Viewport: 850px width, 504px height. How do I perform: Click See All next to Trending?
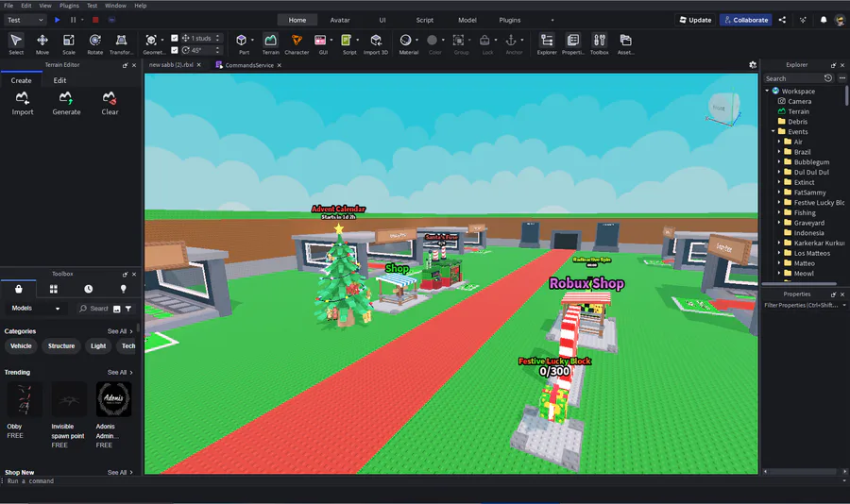(120, 372)
